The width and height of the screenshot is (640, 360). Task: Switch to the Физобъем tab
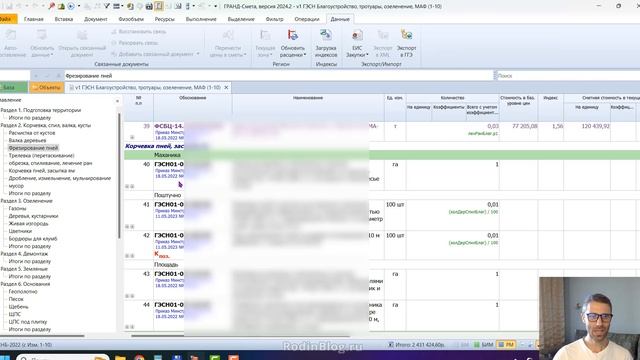coord(131,19)
